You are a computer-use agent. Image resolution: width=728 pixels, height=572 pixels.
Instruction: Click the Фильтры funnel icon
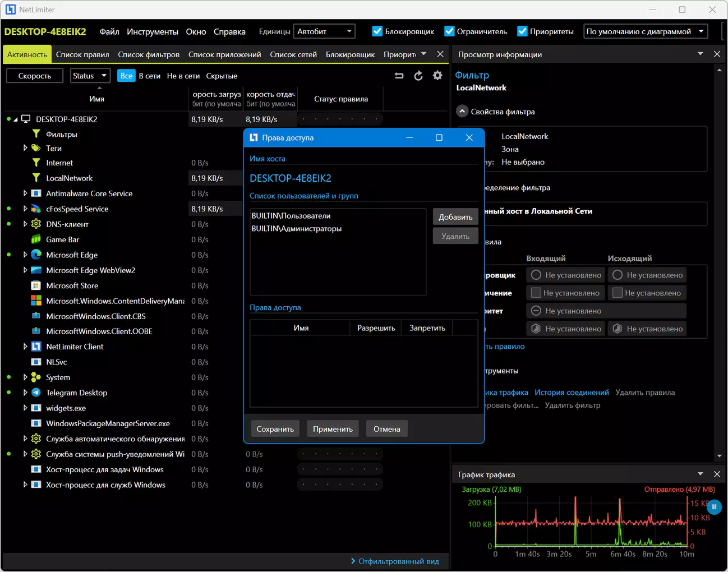coord(36,134)
